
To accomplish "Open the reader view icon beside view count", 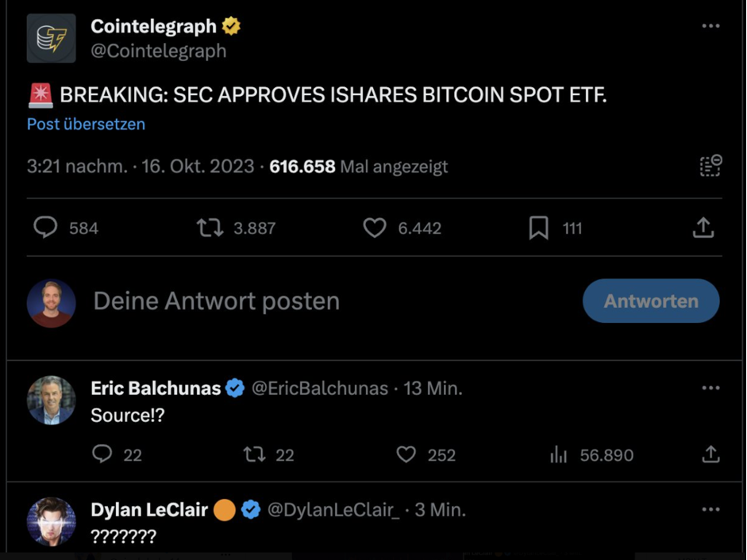I will coord(710,166).
